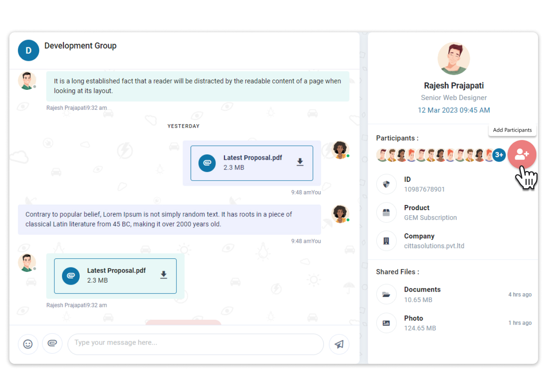Click the file attachment icon inside the PDF card
The width and height of the screenshot is (547, 392).
207,163
